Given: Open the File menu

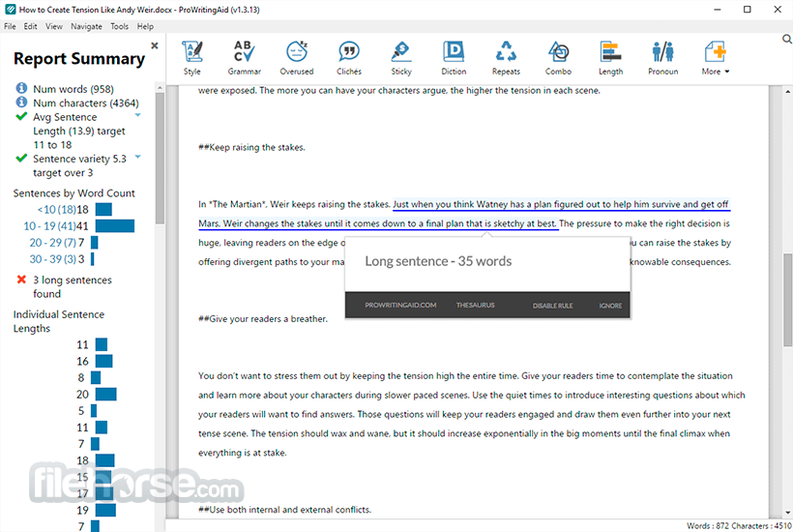Looking at the screenshot, I should tap(10, 26).
